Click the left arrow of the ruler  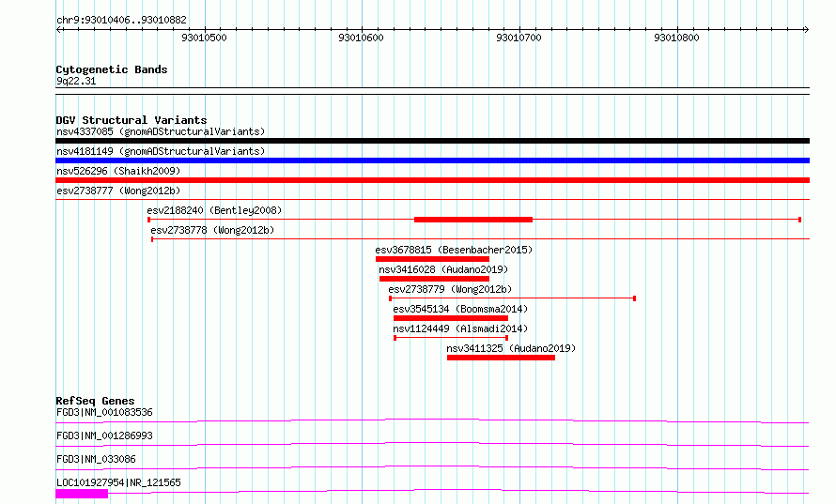[58, 29]
